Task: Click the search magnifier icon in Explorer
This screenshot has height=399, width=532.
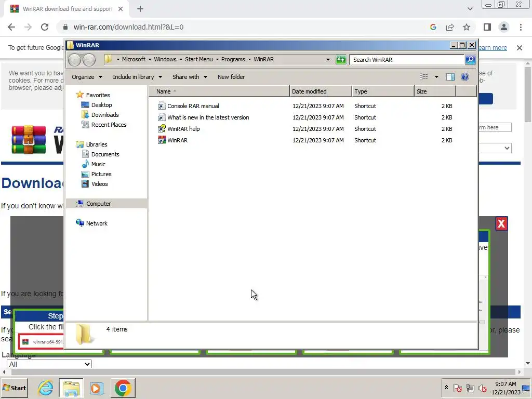Action: (470, 60)
